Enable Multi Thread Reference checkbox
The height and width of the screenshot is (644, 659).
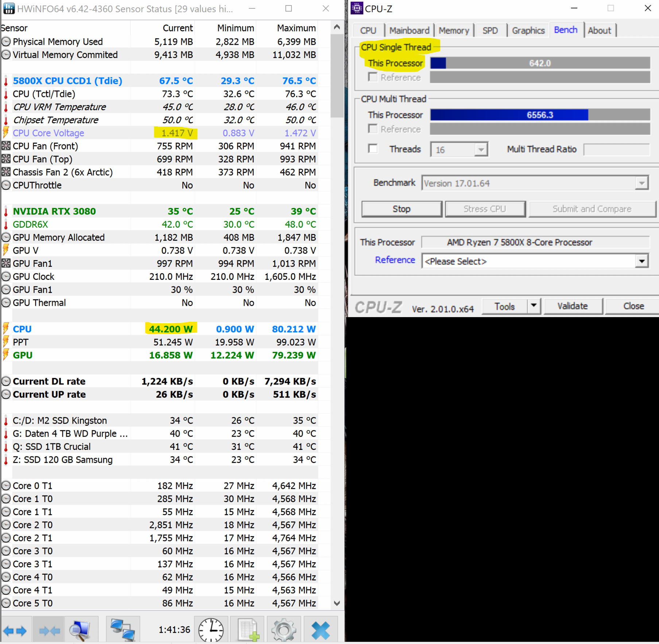click(x=373, y=129)
